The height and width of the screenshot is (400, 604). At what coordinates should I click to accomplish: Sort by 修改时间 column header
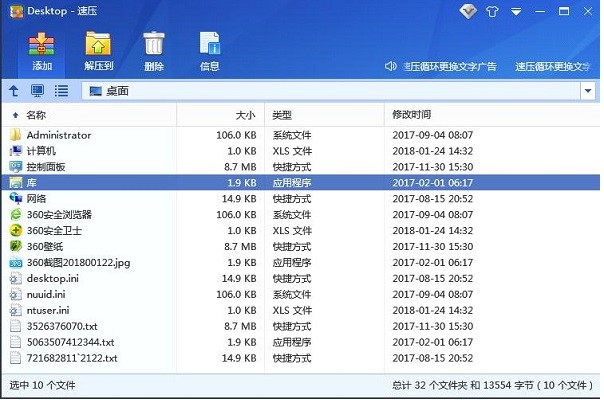[x=411, y=114]
